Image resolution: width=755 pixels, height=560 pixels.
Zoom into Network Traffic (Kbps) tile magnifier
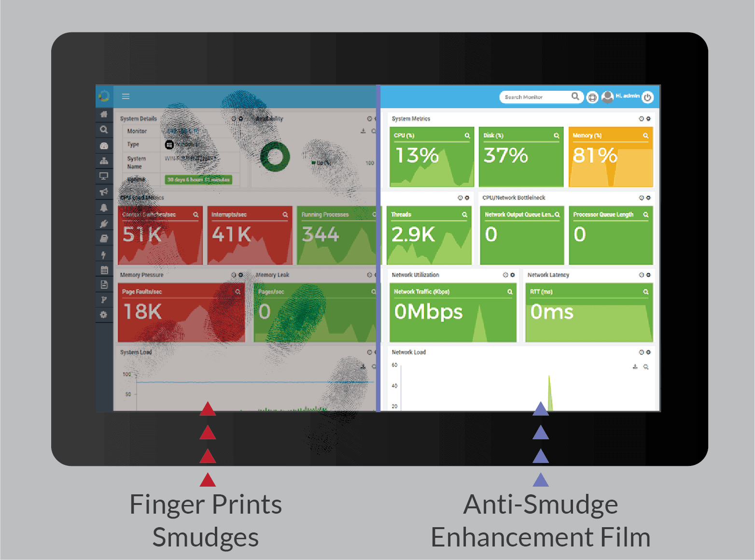[510, 292]
